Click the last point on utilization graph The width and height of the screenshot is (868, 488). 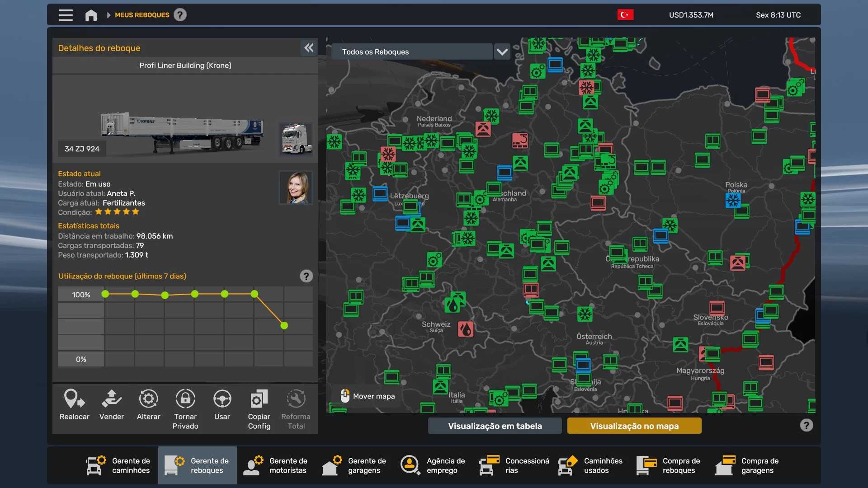284,325
